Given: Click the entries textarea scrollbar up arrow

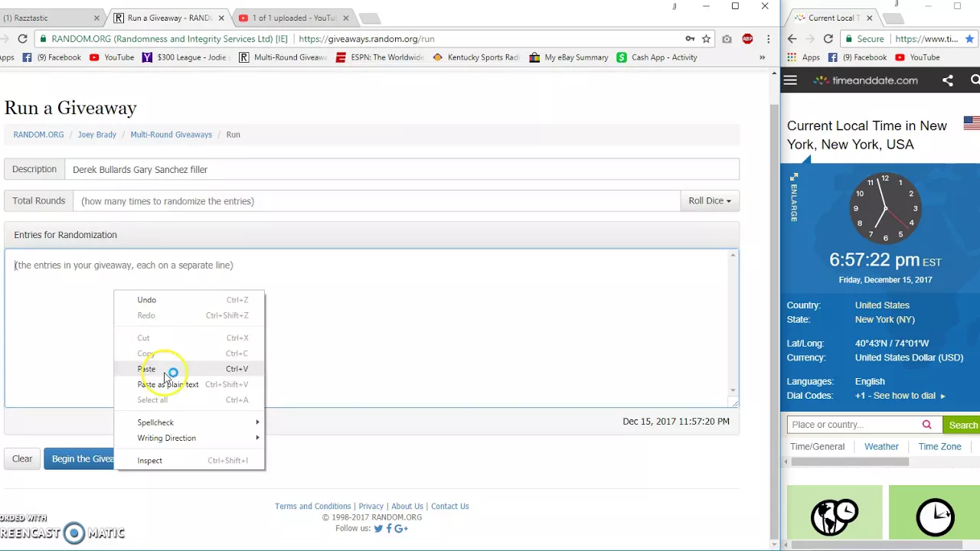Looking at the screenshot, I should (x=733, y=256).
